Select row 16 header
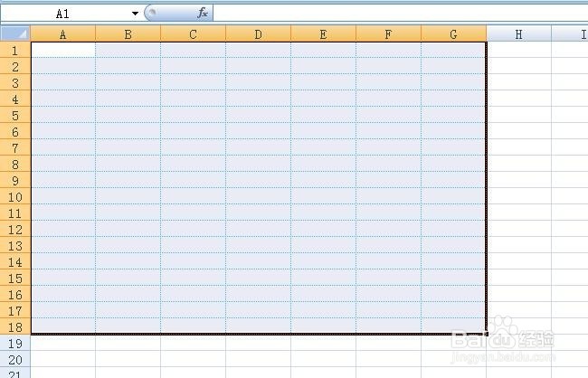This screenshot has height=378, width=588. click(15, 295)
